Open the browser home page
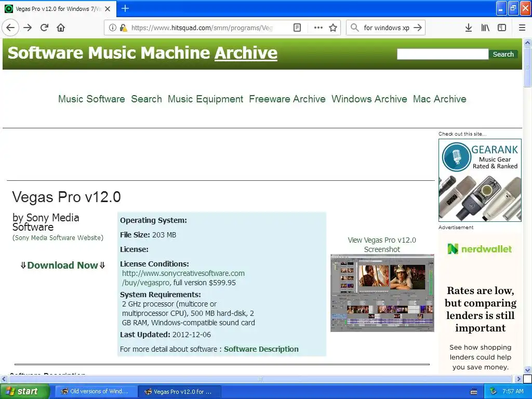 [61, 28]
